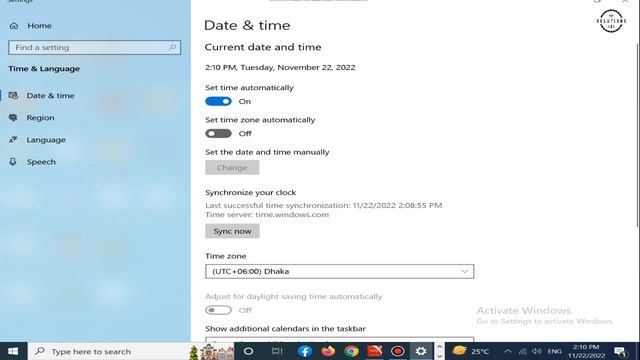
Task: Launch Google Chrome from the taskbar
Action: 351,351
